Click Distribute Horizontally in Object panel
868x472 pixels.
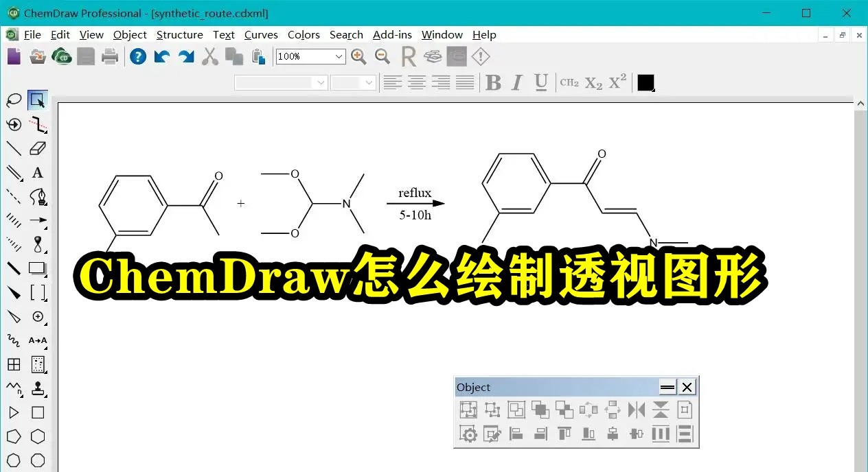point(661,434)
